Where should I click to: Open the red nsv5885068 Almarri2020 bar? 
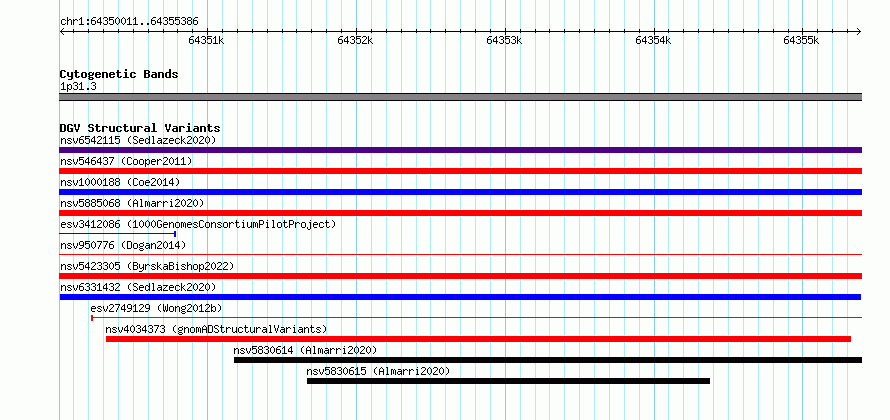(460, 213)
